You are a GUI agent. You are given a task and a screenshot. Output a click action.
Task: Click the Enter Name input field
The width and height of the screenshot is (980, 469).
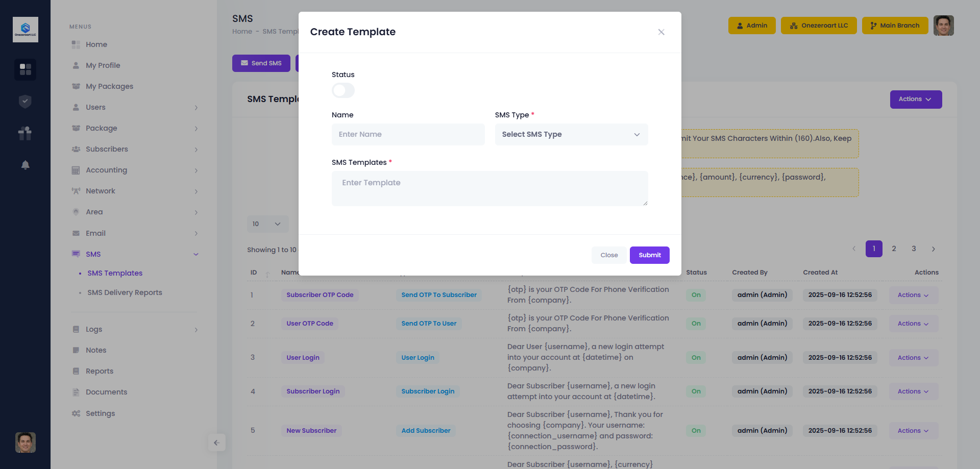point(408,134)
